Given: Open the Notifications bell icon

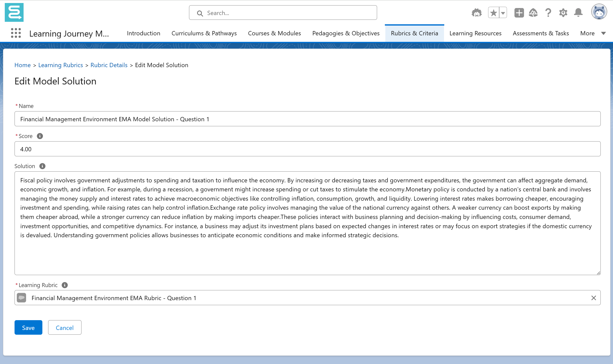Looking at the screenshot, I should point(578,13).
